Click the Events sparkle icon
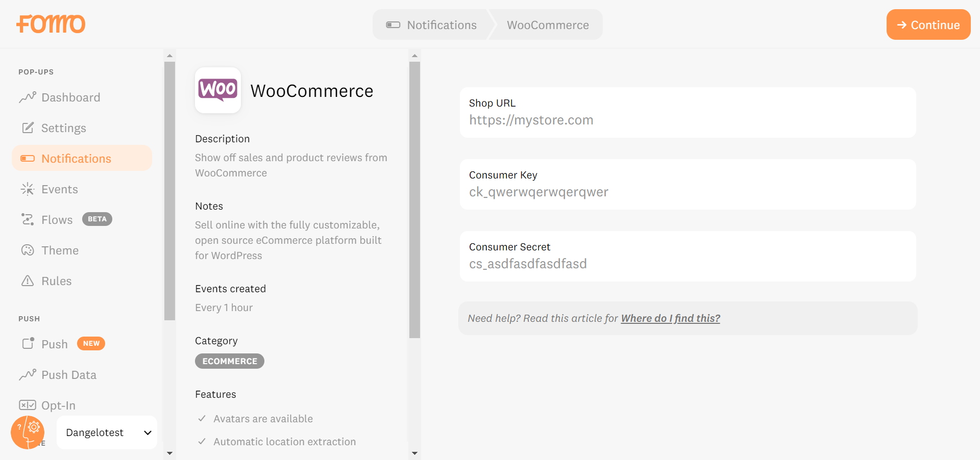The width and height of the screenshot is (980, 460). tap(28, 189)
